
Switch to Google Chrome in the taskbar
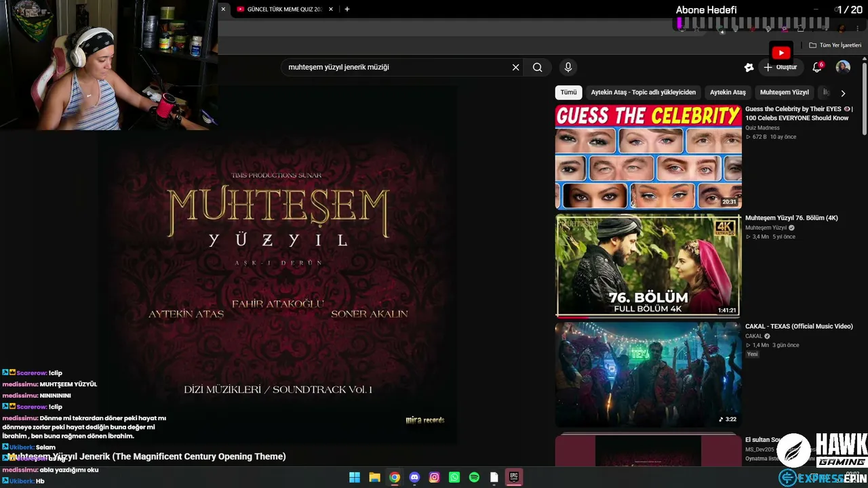[x=395, y=477]
